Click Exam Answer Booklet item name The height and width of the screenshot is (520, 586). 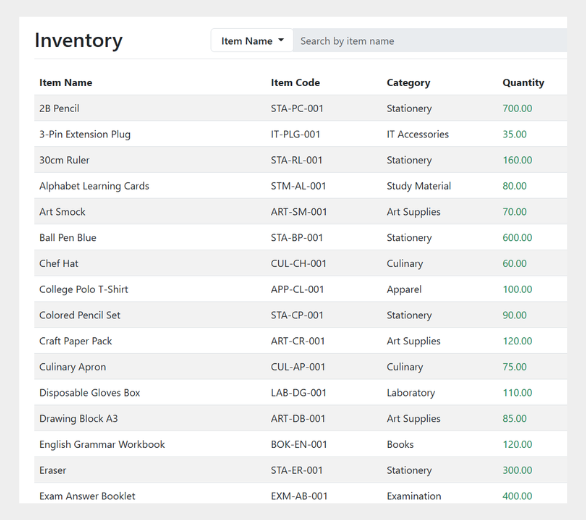87,496
